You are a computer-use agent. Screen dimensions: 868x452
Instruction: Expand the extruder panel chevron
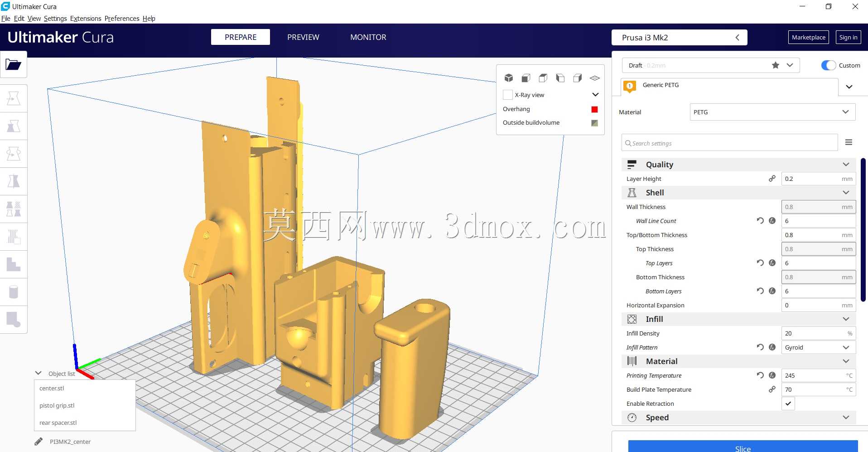849,87
